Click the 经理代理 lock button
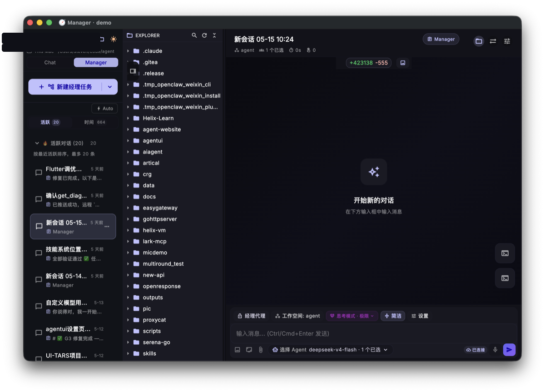The height and width of the screenshot is (392, 545). 252,316
